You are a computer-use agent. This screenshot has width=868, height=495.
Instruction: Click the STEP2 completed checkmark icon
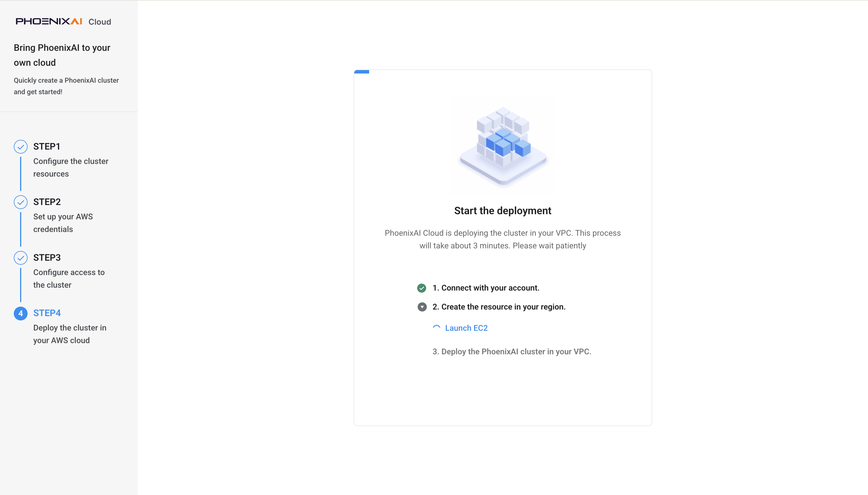pyautogui.click(x=21, y=202)
